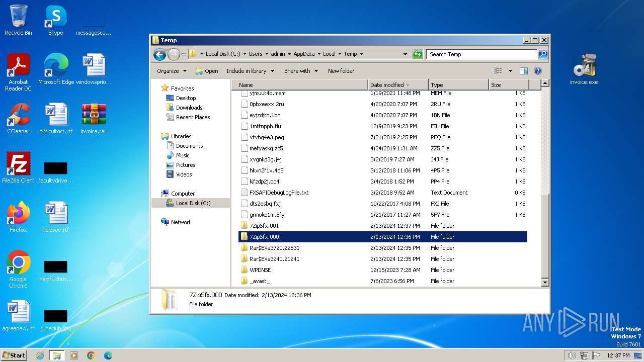Select Downloads in navigation pane
The image size is (644, 362).
point(189,108)
